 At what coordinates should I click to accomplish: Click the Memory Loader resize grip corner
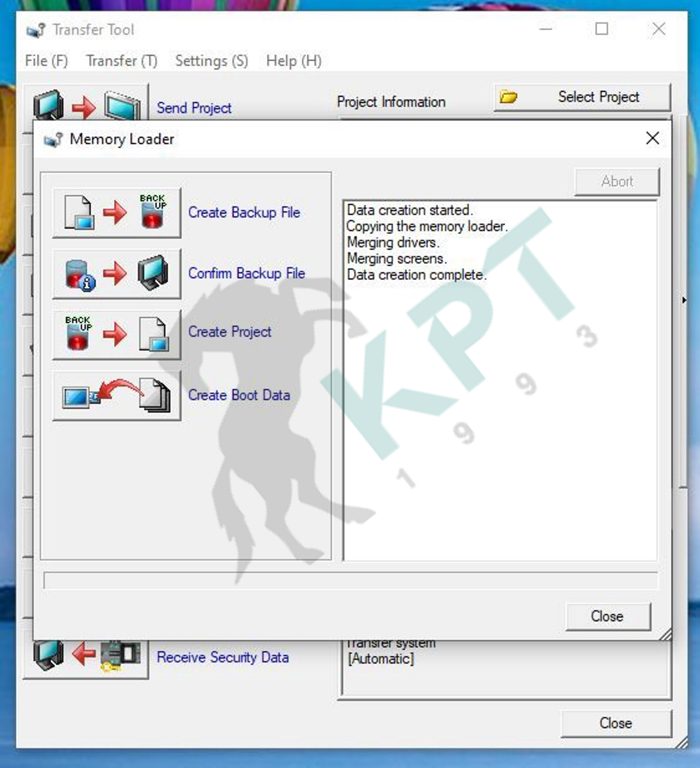665,634
